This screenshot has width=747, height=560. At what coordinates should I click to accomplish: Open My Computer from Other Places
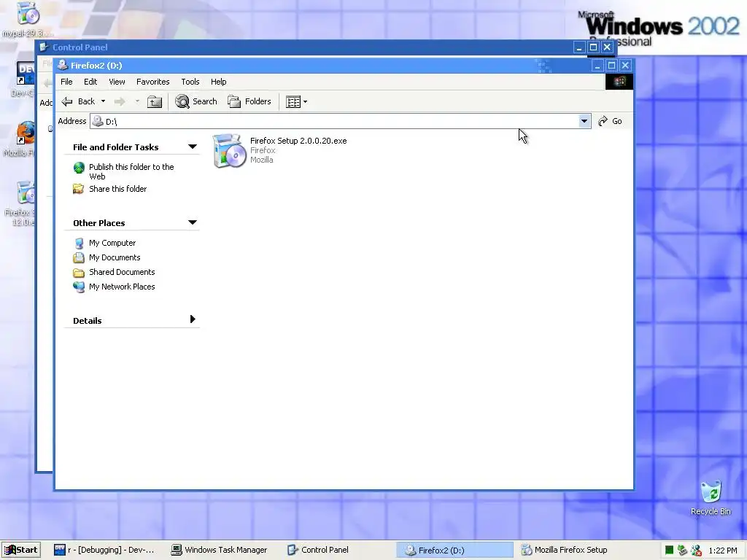(112, 243)
